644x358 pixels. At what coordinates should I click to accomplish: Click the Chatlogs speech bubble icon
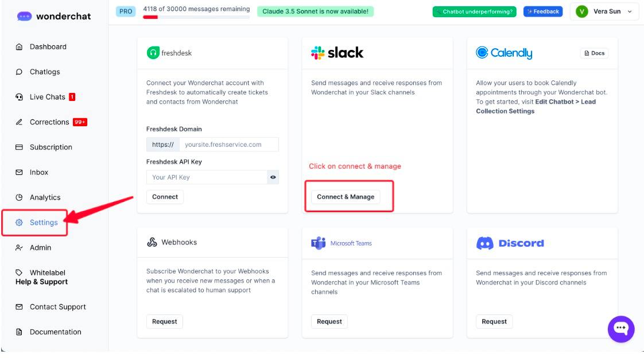[x=19, y=72]
